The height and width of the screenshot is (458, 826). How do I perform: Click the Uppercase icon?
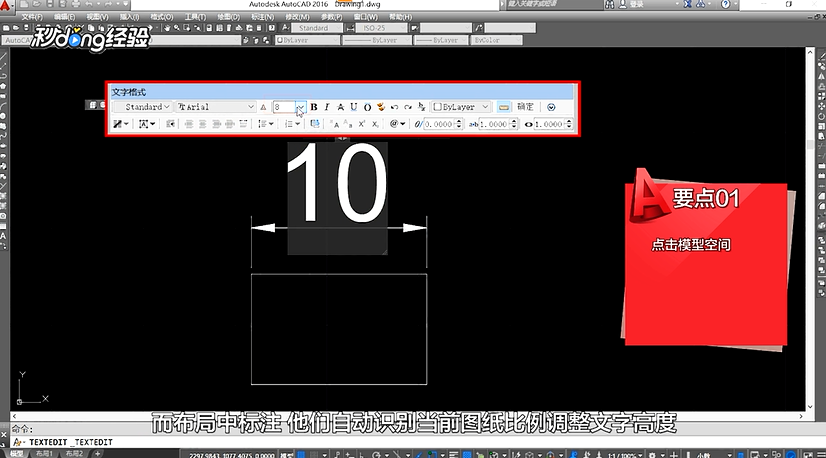coord(334,124)
